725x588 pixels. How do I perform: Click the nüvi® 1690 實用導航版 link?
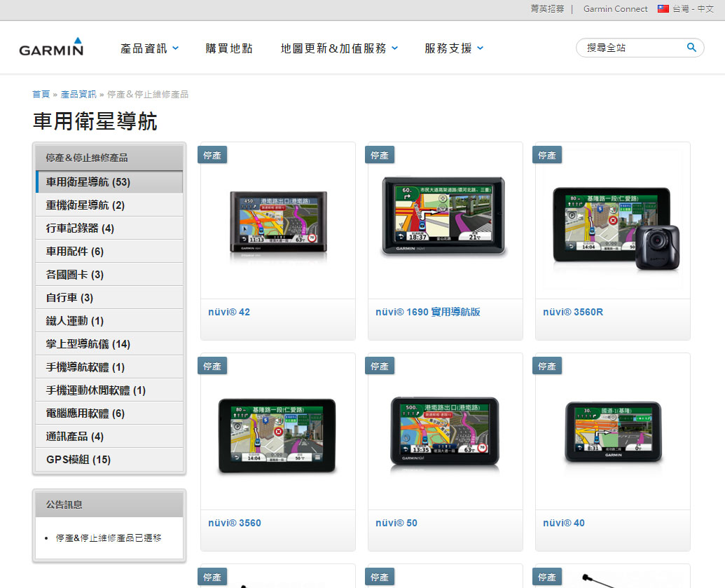(x=428, y=312)
